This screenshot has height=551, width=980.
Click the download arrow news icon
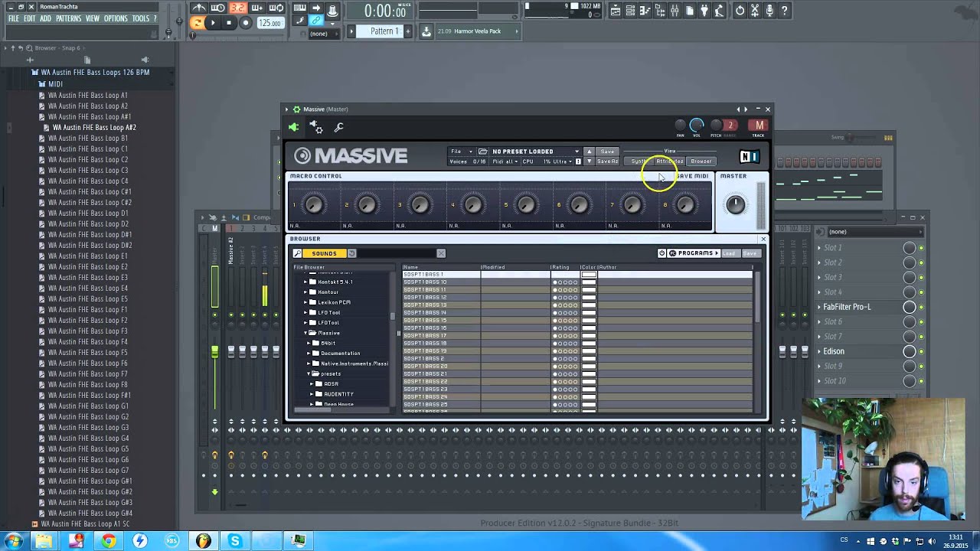pyautogui.click(x=426, y=31)
